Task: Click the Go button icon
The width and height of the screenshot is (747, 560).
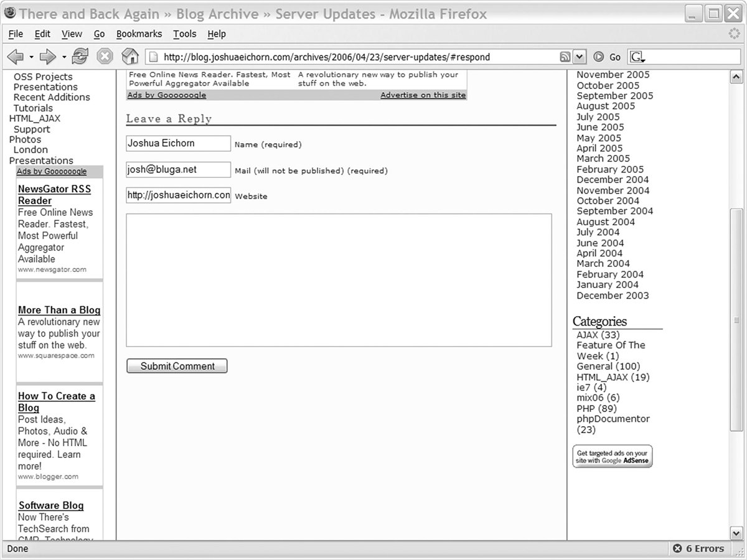Action: click(599, 57)
